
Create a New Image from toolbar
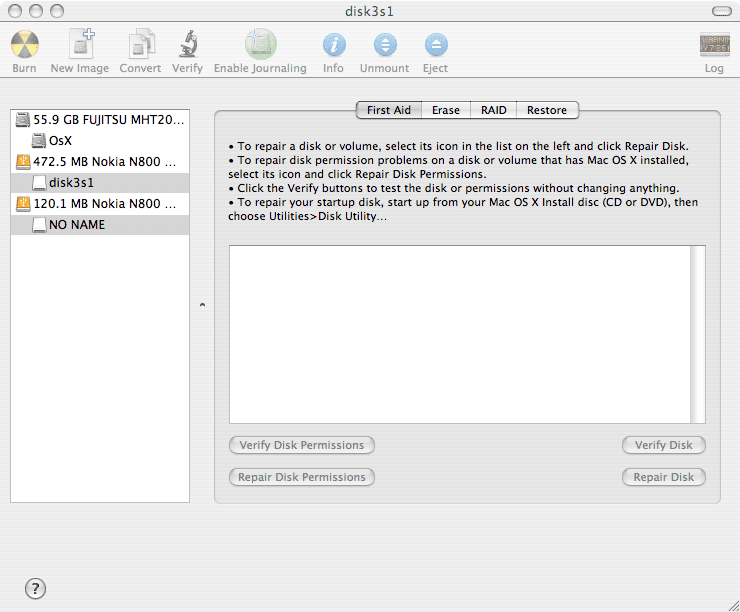tap(81, 43)
